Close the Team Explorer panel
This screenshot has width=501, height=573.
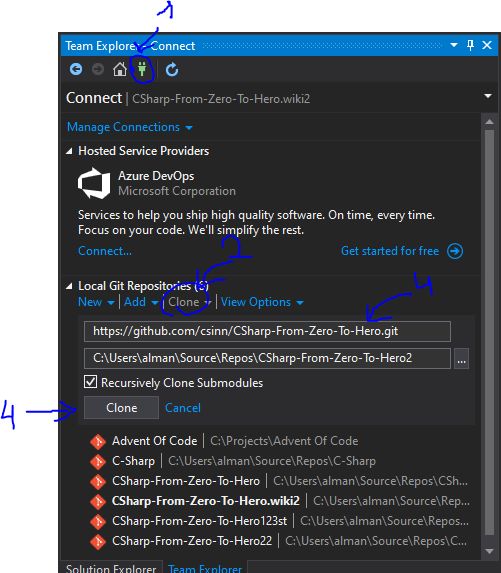pos(487,45)
